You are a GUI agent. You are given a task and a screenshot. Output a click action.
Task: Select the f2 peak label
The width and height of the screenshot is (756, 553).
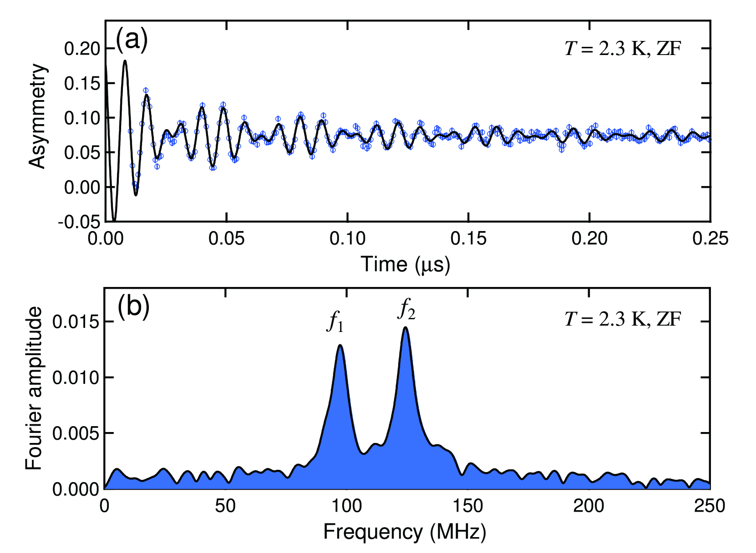tap(406, 309)
